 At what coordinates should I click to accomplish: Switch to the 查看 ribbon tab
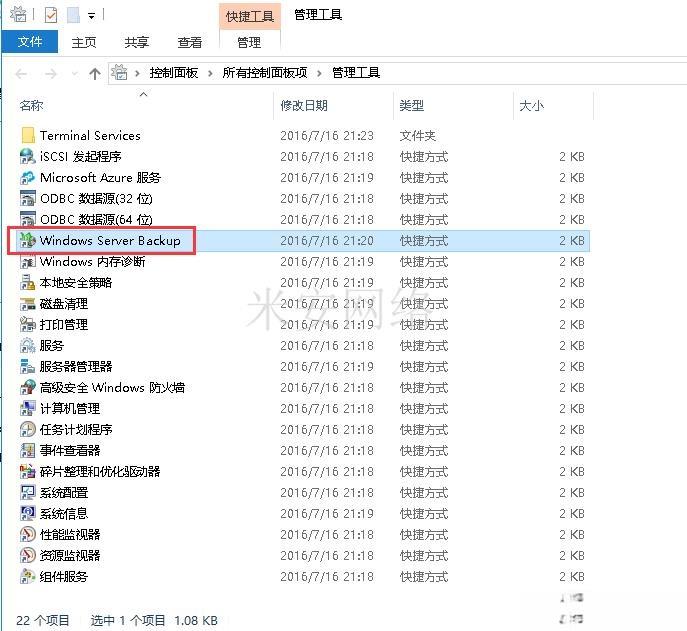tap(190, 43)
